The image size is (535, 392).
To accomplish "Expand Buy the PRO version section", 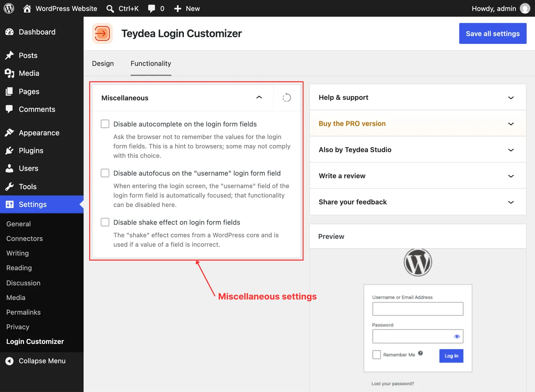I will coord(418,123).
